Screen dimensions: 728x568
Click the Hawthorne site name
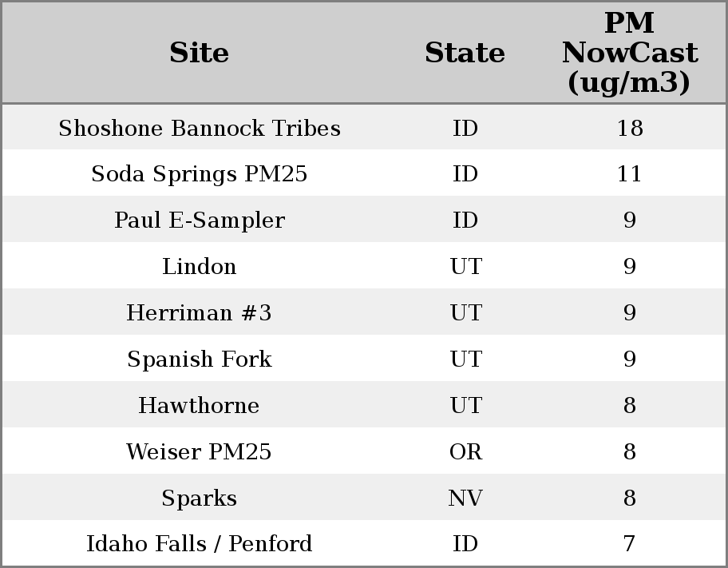pos(200,406)
